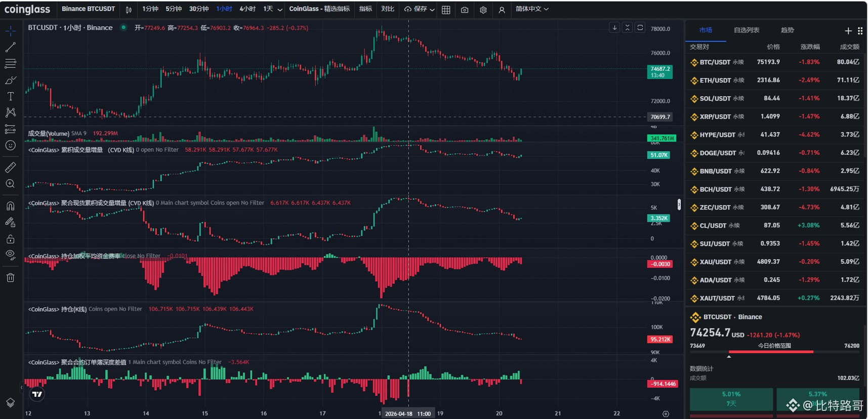Click the 74687.2 current price label
Image resolution: width=868 pixels, height=419 pixels.
pos(660,72)
